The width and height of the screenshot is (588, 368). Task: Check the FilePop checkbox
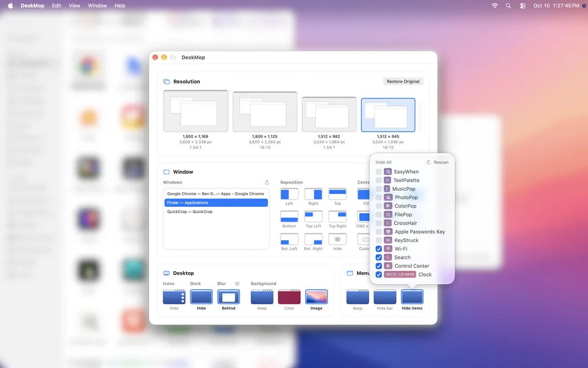[x=379, y=215]
